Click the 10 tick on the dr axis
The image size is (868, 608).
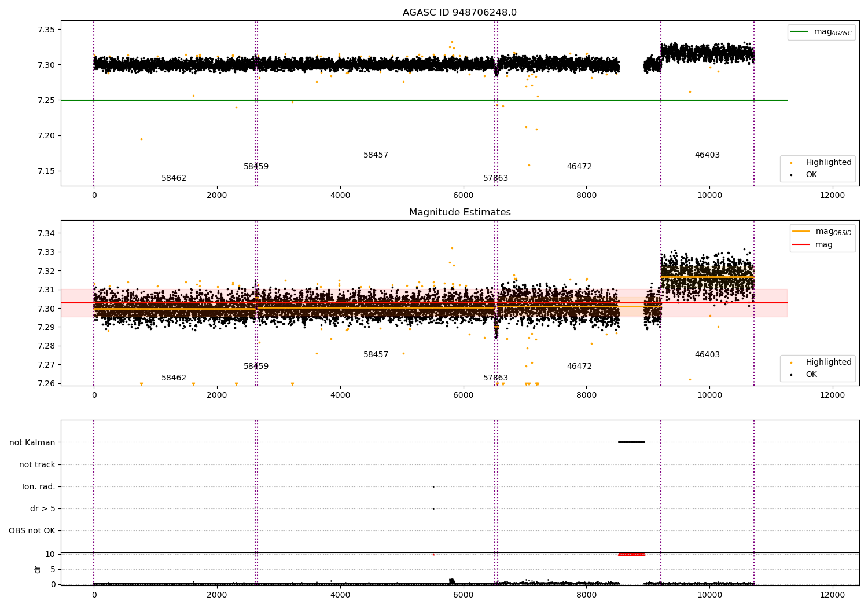pyautogui.click(x=50, y=554)
